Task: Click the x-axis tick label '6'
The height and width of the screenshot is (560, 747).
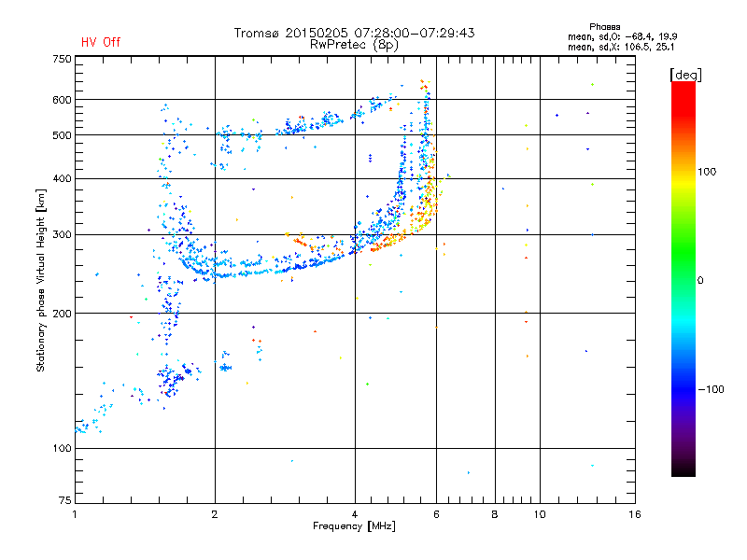Action: coord(436,514)
